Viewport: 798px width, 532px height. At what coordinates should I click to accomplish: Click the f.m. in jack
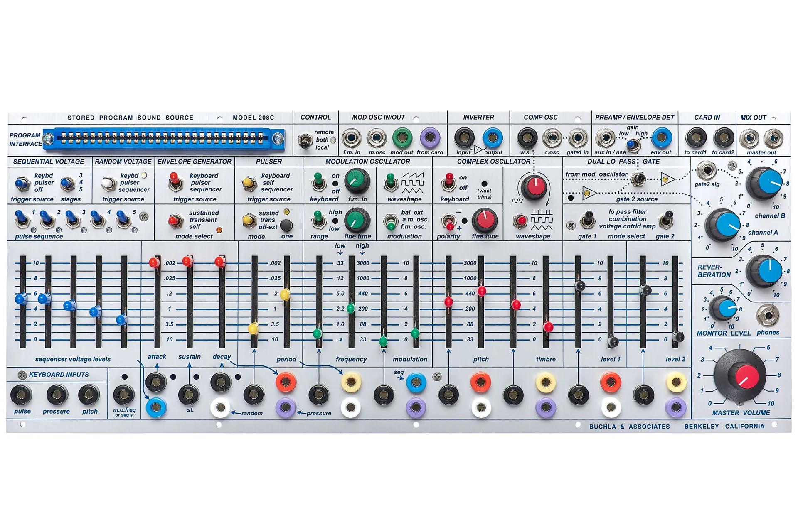point(352,138)
